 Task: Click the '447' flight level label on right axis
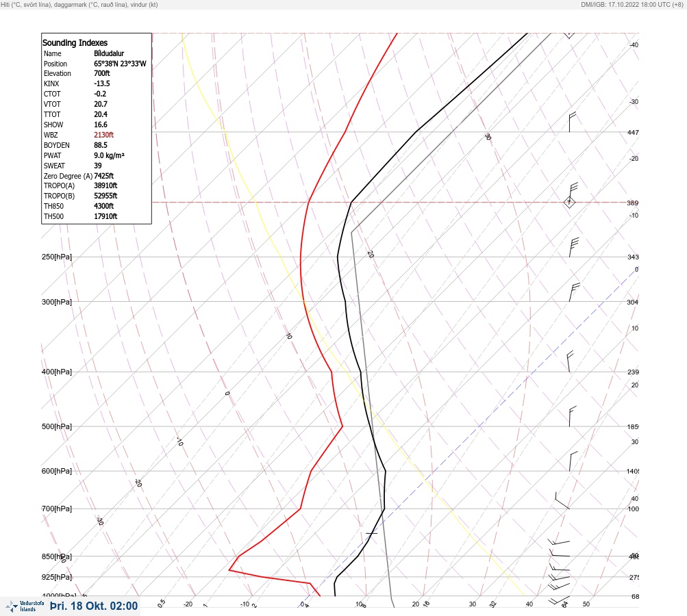[633, 132]
